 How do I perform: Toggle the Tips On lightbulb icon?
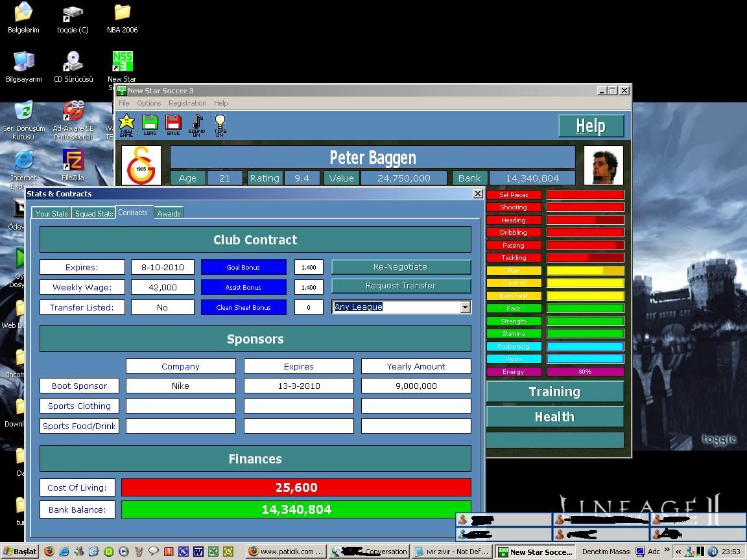tap(220, 125)
